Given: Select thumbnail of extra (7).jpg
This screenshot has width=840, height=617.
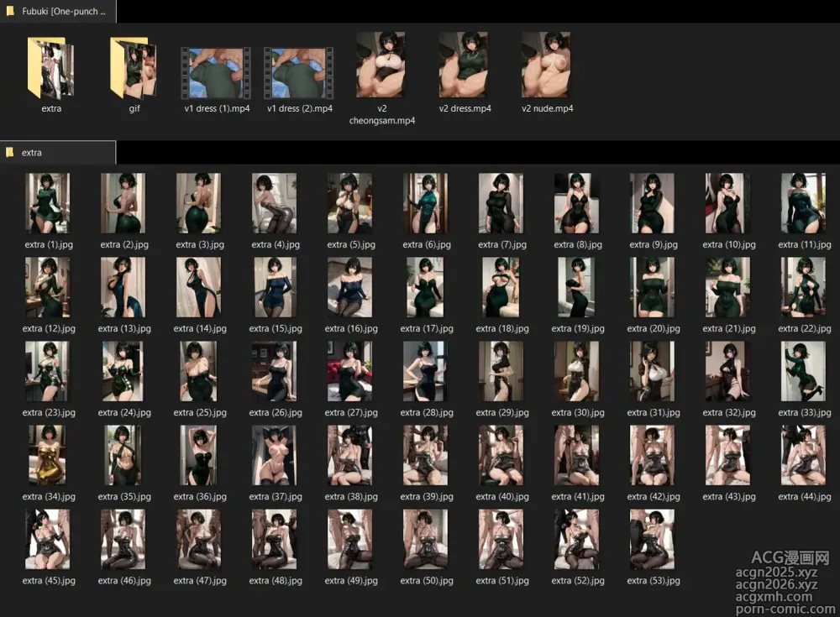Looking at the screenshot, I should coord(501,203).
